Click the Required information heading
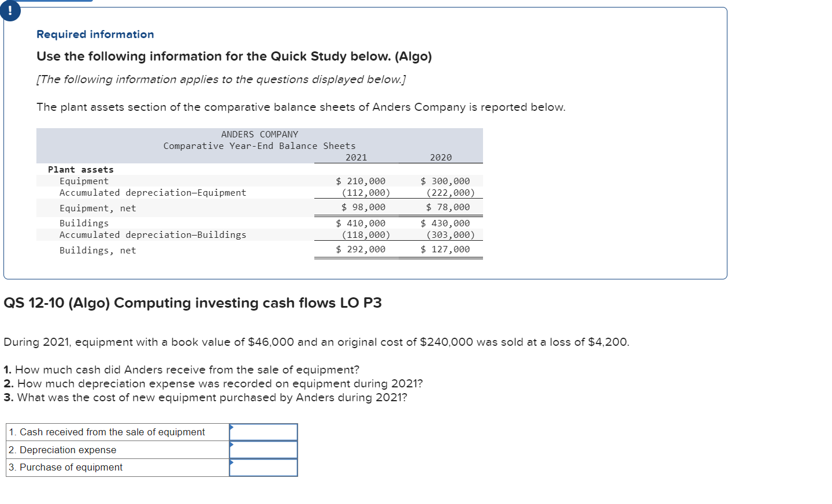The width and height of the screenshot is (832, 504). 95,34
